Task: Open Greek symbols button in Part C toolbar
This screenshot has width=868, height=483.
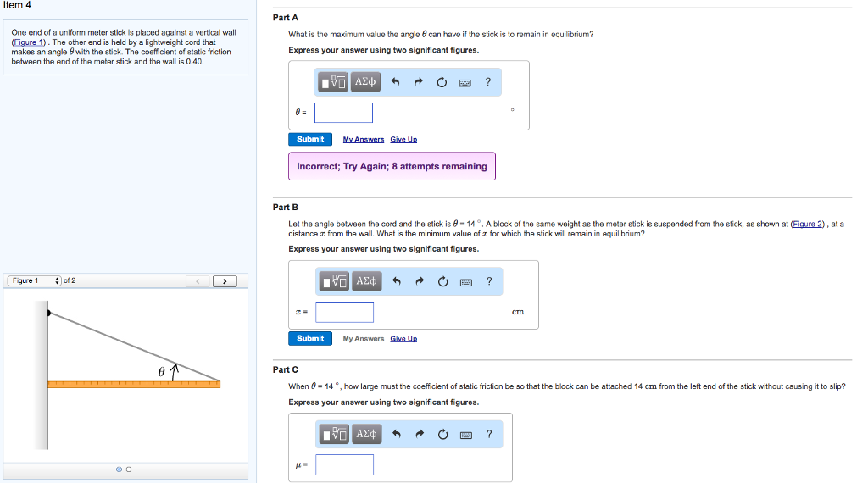Action: [366, 434]
